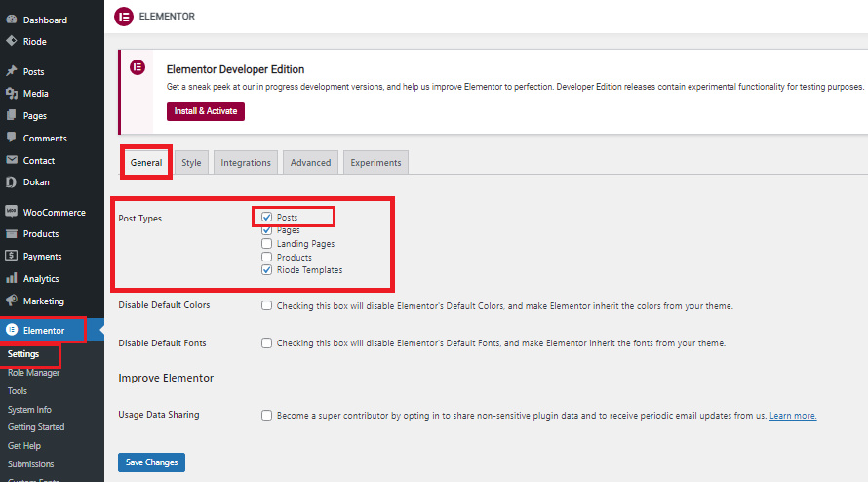Enable the Usage Data Sharing checkbox
Screen dimensions: 868x482
pos(267,415)
